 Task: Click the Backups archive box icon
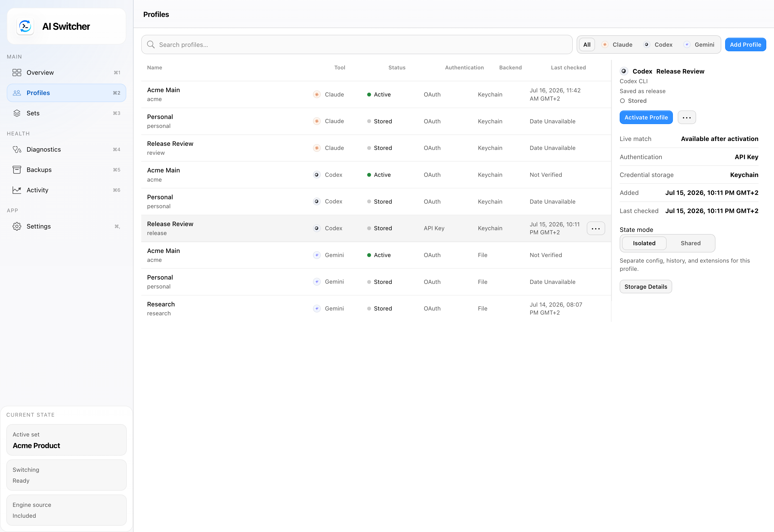(x=17, y=170)
